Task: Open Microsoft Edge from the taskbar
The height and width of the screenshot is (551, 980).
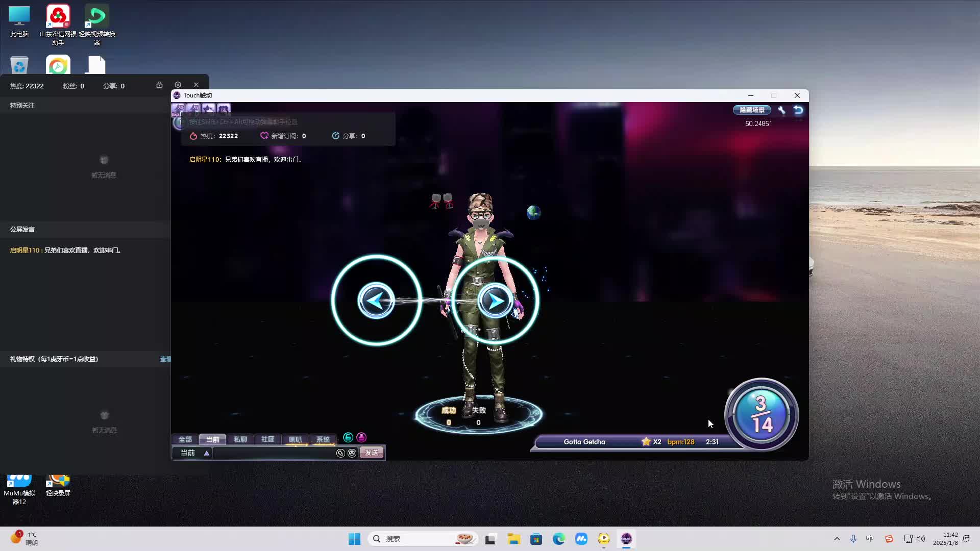Action: click(558, 539)
